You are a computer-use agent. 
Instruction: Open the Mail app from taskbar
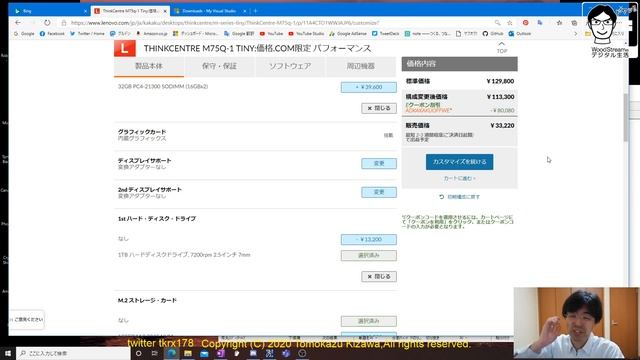[x=204, y=353]
